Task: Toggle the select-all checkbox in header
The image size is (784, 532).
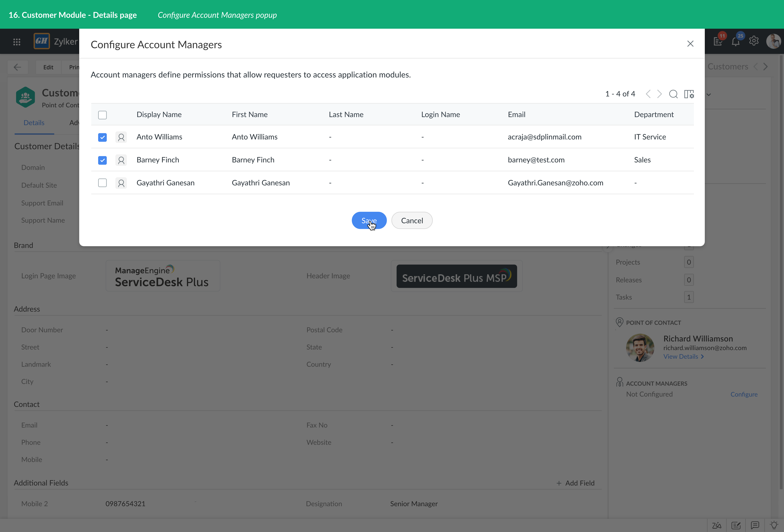Action: (x=102, y=115)
